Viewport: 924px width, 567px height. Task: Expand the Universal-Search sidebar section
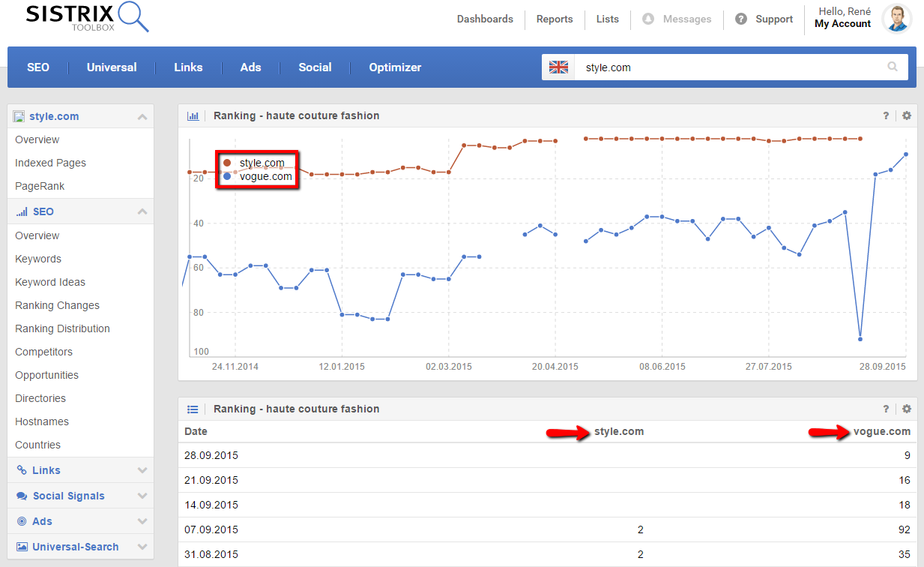tap(142, 547)
